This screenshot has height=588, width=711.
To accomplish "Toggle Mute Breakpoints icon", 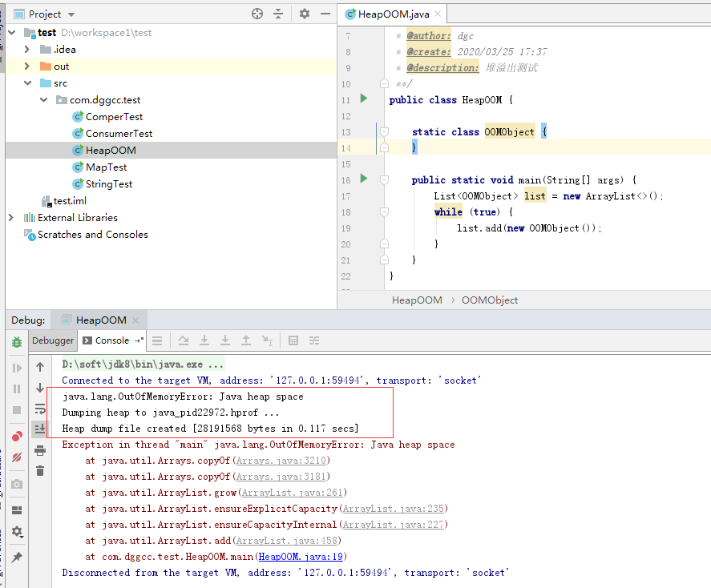I will pyautogui.click(x=17, y=458).
